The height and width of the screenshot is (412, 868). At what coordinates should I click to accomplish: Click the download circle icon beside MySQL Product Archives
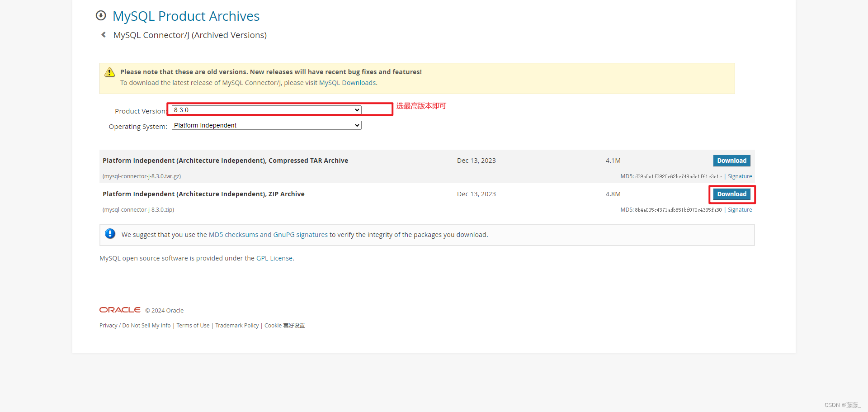101,16
